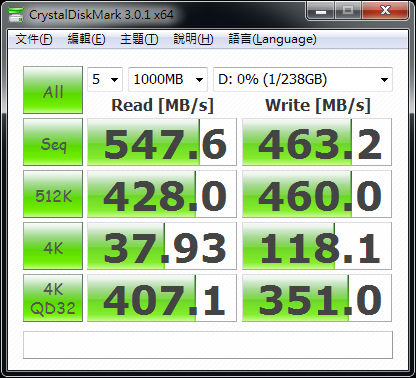This screenshot has width=416, height=378.
Task: Click the 4K write result 118.1
Action: [x=317, y=246]
